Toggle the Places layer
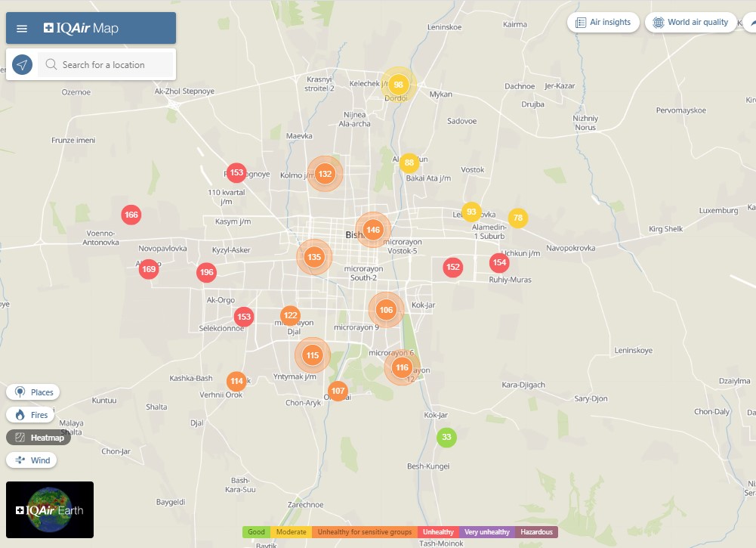Image resolution: width=756 pixels, height=548 pixels. click(33, 392)
